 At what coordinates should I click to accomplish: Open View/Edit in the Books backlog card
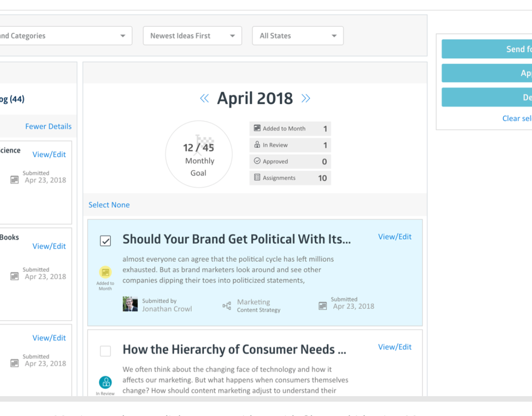[x=49, y=246]
